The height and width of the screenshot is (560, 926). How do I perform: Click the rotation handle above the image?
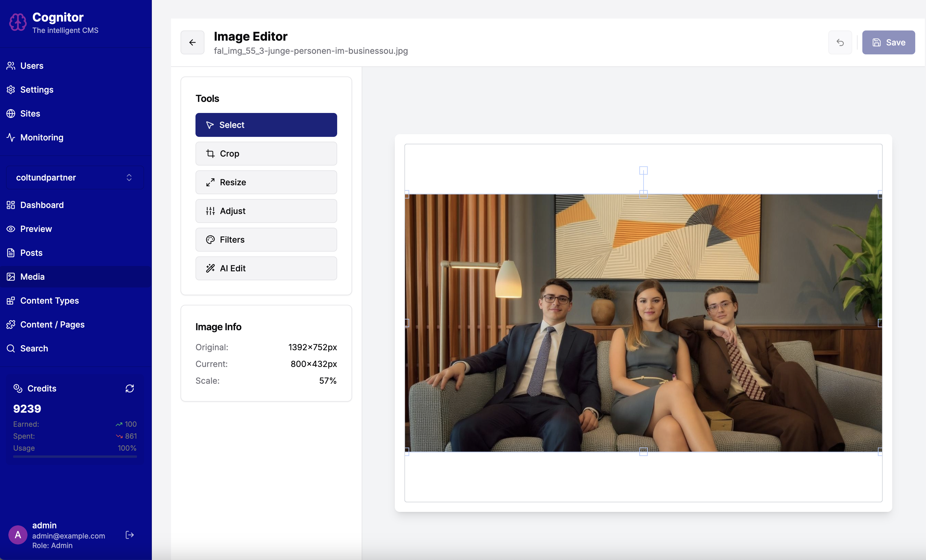click(644, 171)
